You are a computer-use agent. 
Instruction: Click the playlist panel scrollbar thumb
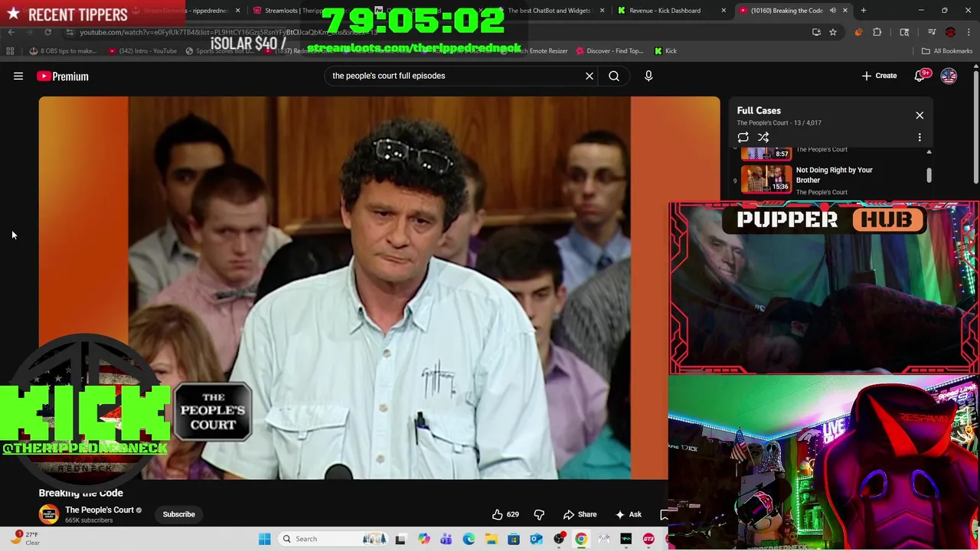click(929, 175)
